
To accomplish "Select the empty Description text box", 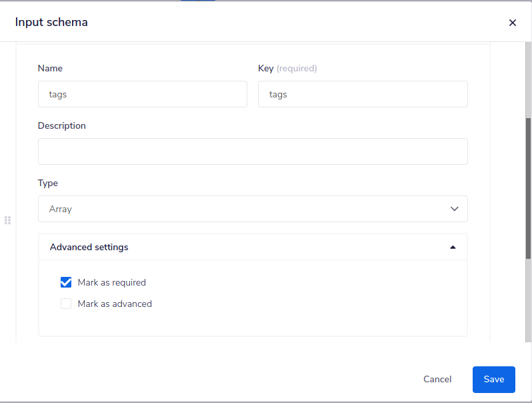I will [x=252, y=151].
